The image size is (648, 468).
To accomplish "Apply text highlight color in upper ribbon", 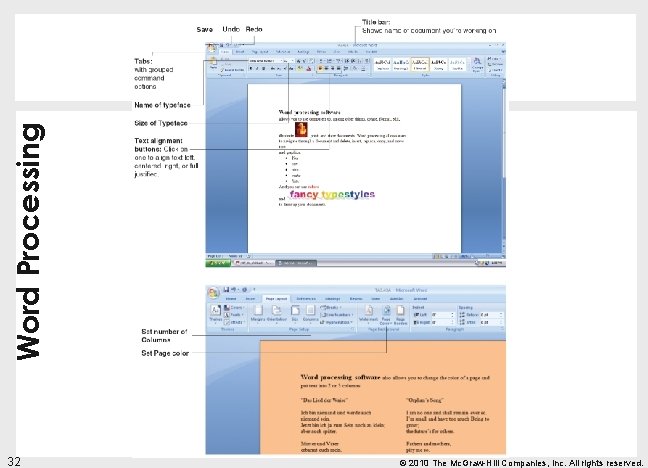I will tap(300, 68).
